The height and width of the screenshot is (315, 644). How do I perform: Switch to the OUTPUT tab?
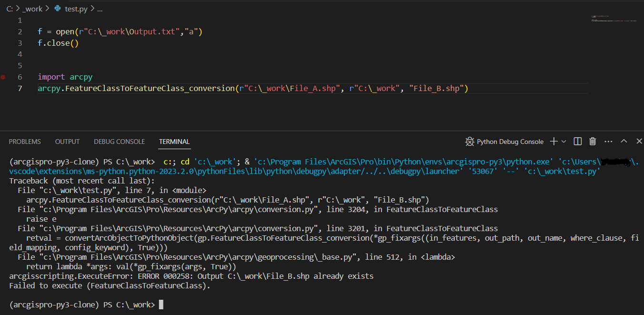[67, 142]
